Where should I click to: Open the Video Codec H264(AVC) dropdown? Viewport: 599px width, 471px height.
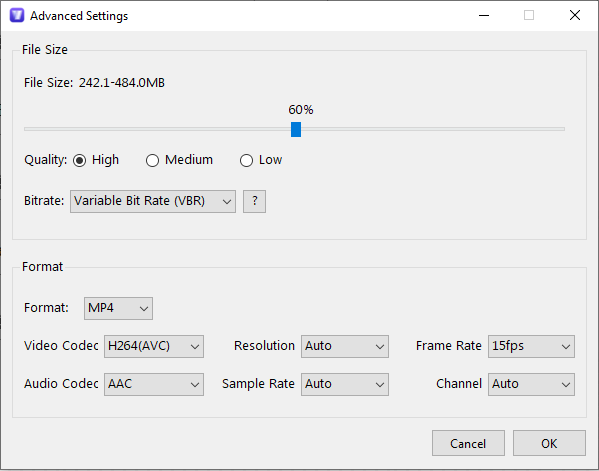click(x=154, y=346)
